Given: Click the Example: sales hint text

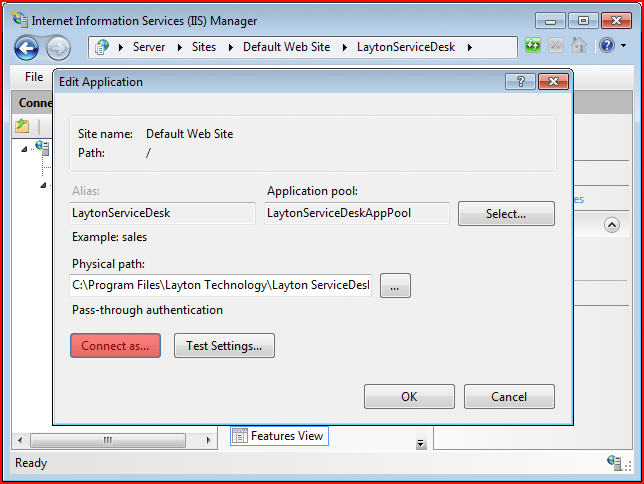Looking at the screenshot, I should click(109, 237).
